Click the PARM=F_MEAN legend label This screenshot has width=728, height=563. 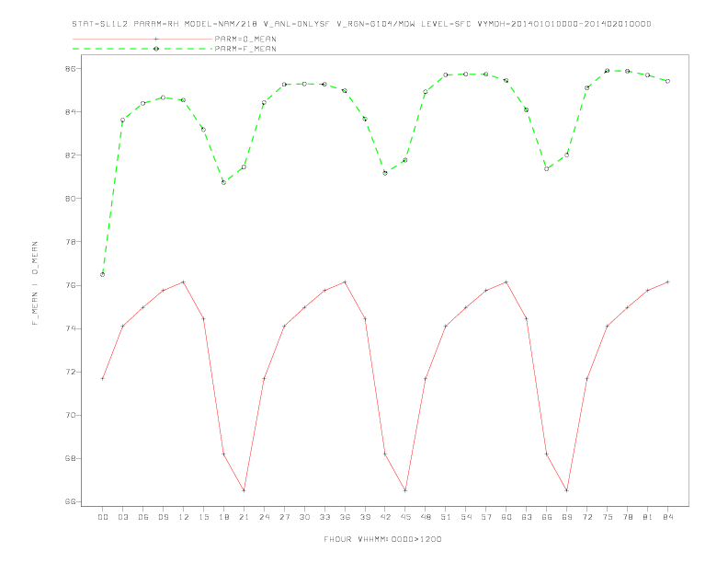[245, 49]
